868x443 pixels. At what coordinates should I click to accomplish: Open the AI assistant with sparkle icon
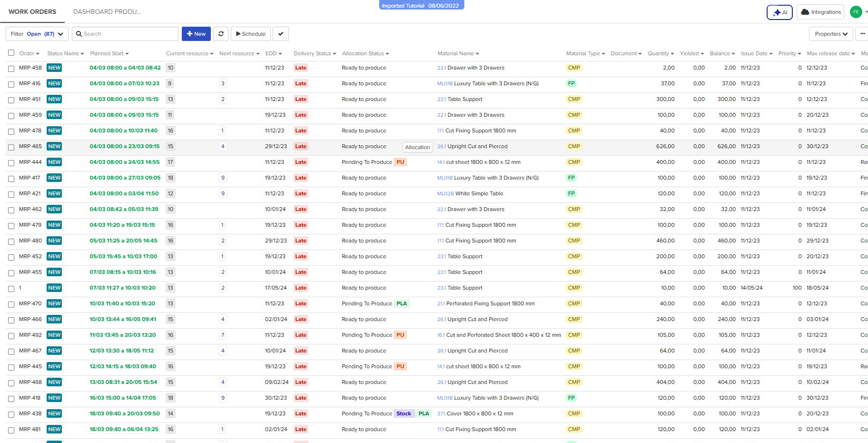click(x=779, y=12)
